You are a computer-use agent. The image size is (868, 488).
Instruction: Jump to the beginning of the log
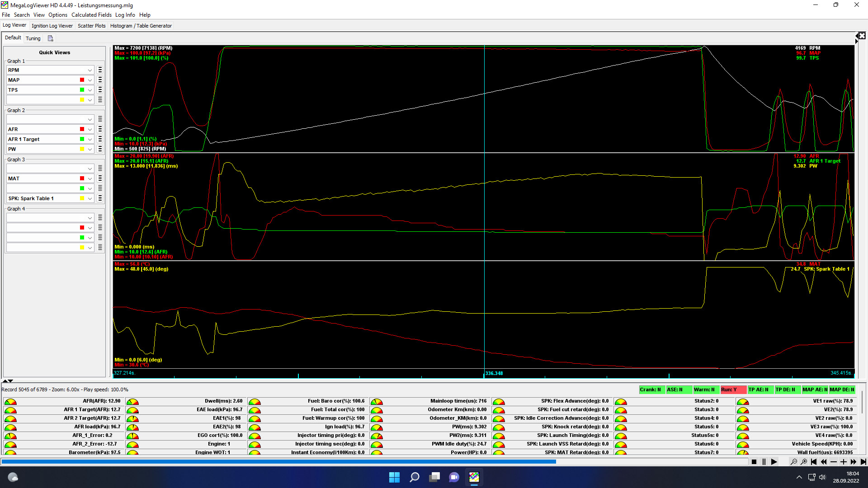[x=814, y=462]
